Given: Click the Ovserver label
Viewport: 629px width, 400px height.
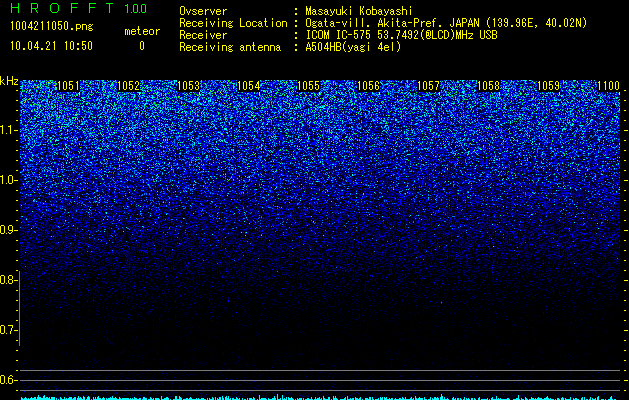Looking at the screenshot, I should pyautogui.click(x=203, y=11).
